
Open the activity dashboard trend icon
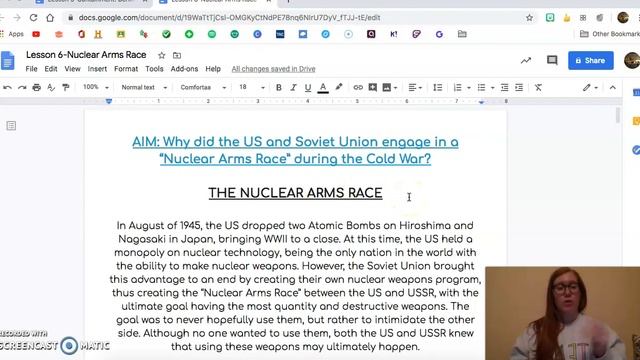526,60
